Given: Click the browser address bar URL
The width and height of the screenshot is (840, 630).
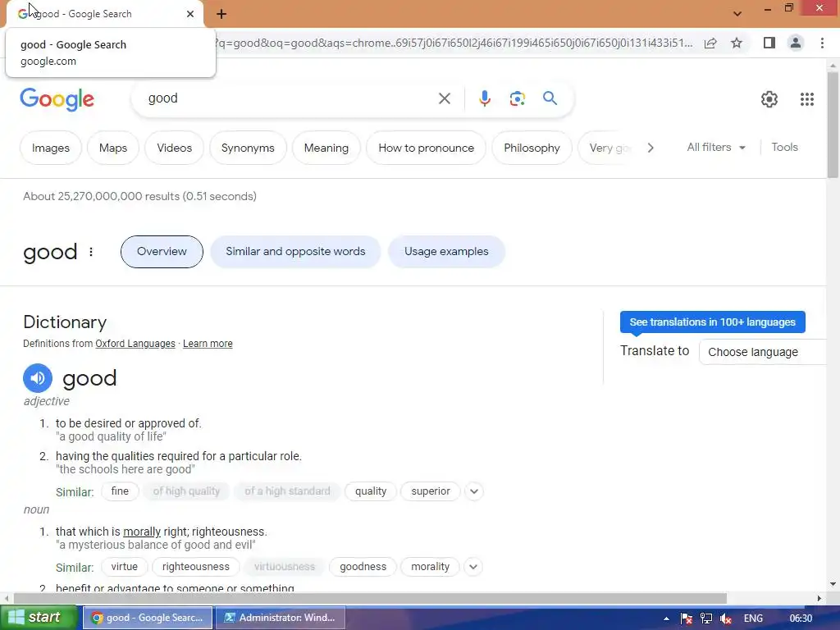Looking at the screenshot, I should pos(453,43).
